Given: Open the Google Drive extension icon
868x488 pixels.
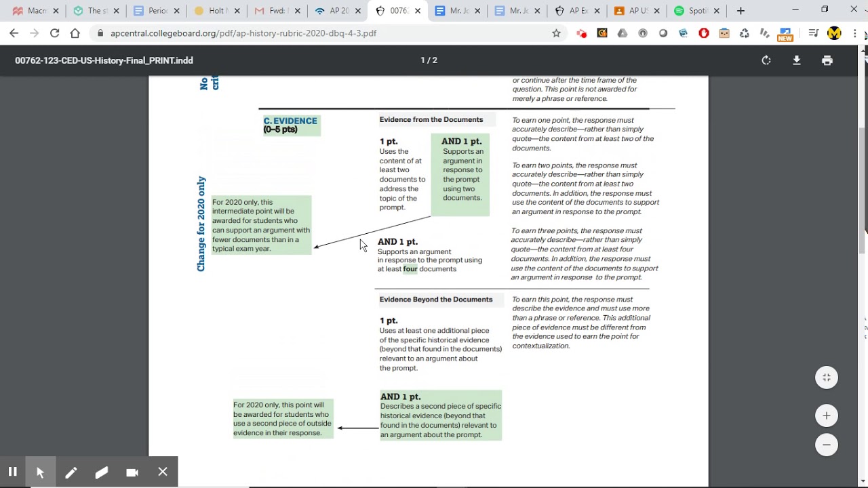Looking at the screenshot, I should [622, 33].
